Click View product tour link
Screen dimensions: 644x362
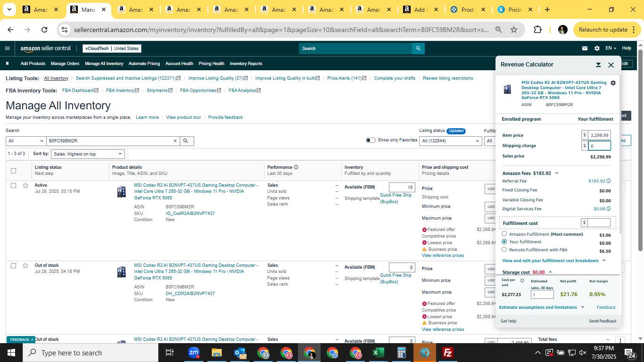tap(183, 117)
